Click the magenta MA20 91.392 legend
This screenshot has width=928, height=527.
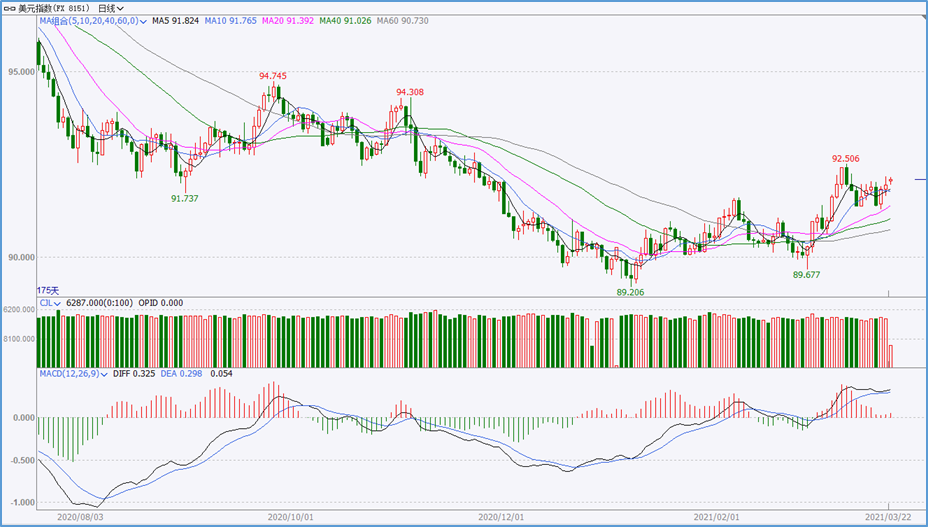click(287, 20)
